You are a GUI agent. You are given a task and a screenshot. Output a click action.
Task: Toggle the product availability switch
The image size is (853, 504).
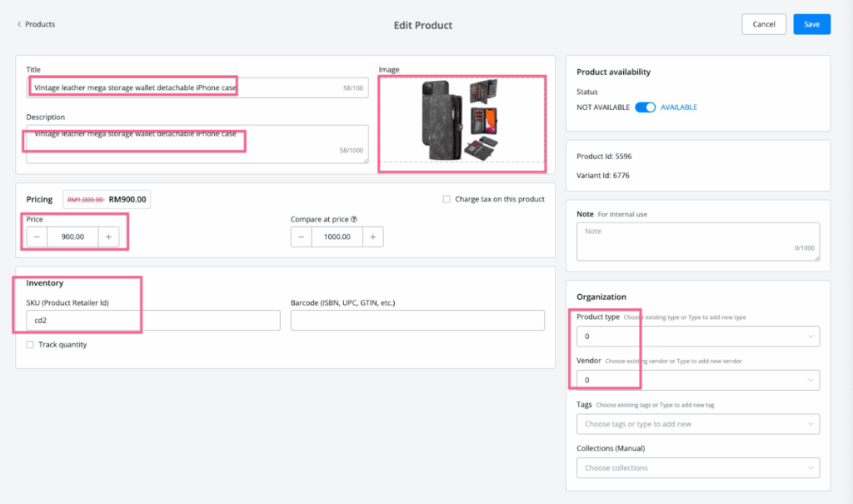[645, 107]
